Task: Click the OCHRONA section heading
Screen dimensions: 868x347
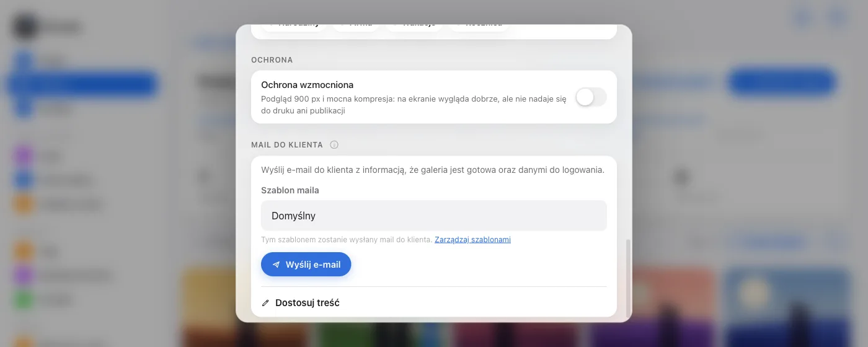Action: (272, 60)
